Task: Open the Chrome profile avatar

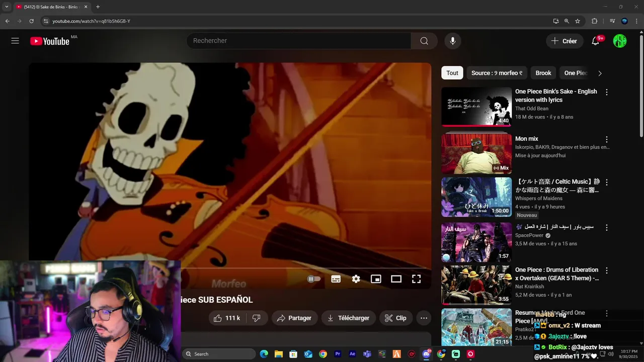Action: (624, 21)
